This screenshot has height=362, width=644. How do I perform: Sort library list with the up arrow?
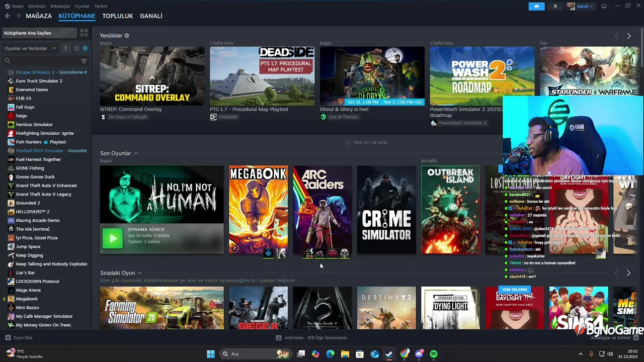coord(65,48)
